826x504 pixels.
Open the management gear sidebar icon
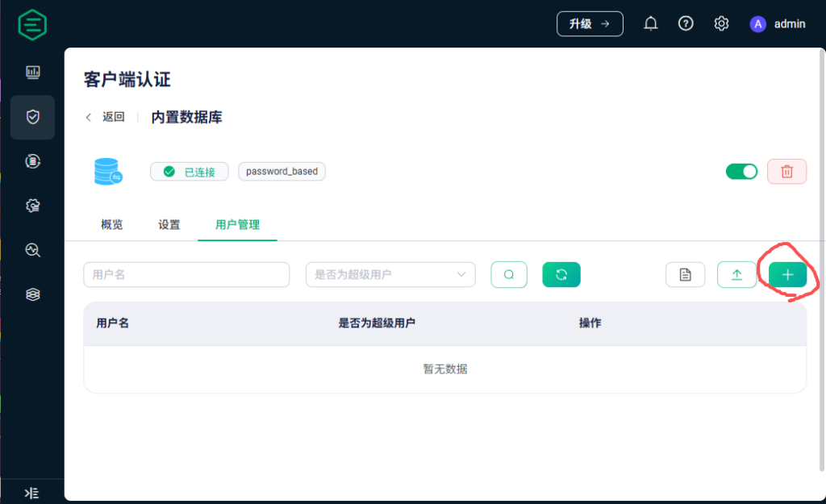[32, 206]
